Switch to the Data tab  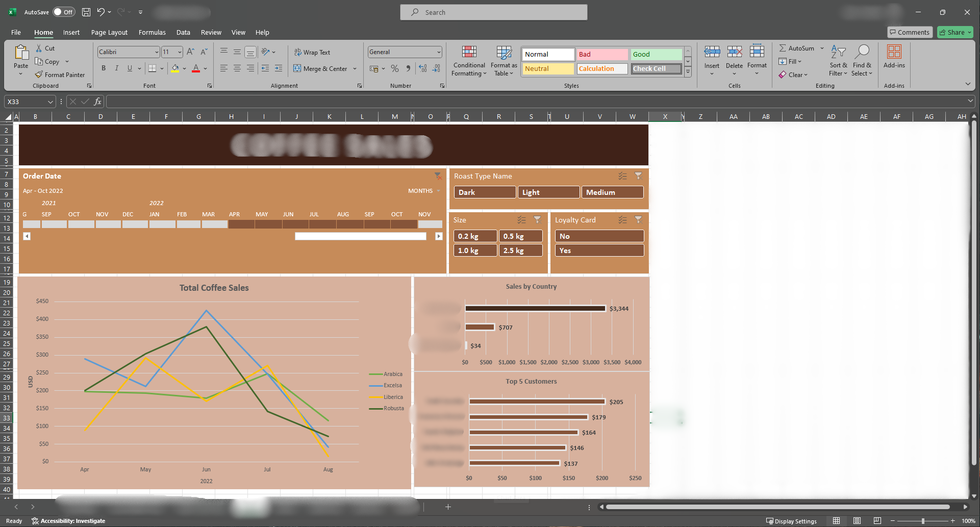(183, 32)
